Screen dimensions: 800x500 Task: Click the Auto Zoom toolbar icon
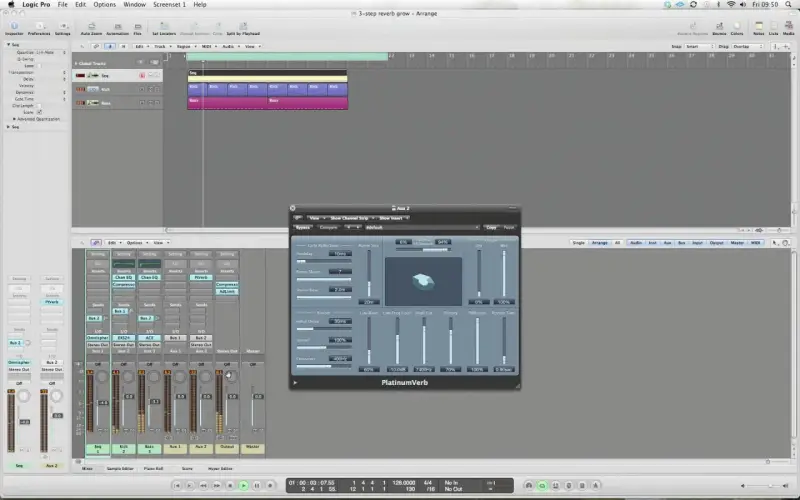(x=91, y=29)
